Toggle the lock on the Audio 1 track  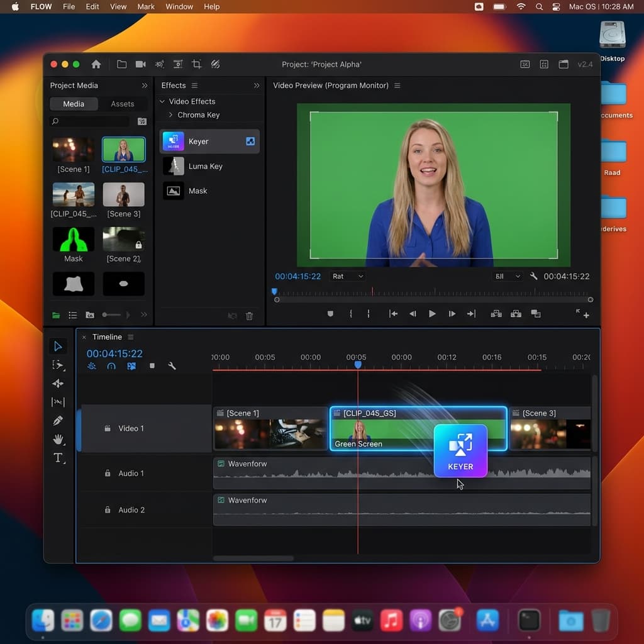point(107,473)
